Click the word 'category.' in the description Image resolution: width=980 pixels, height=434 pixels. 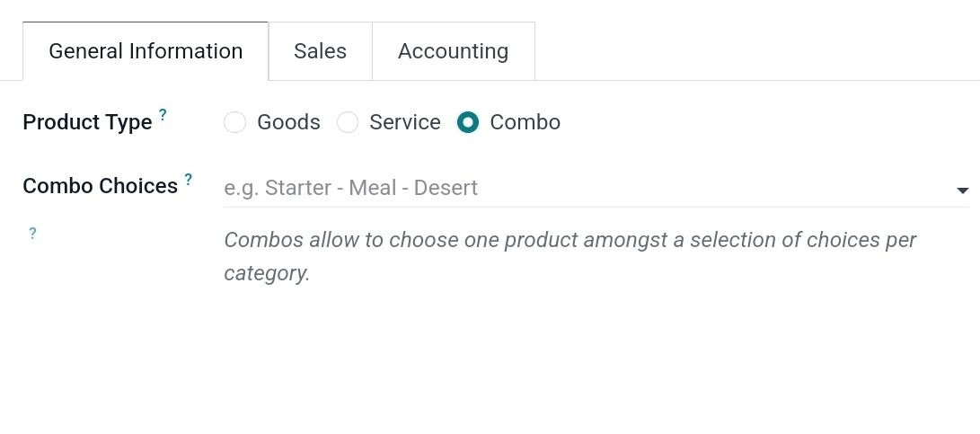click(x=267, y=273)
